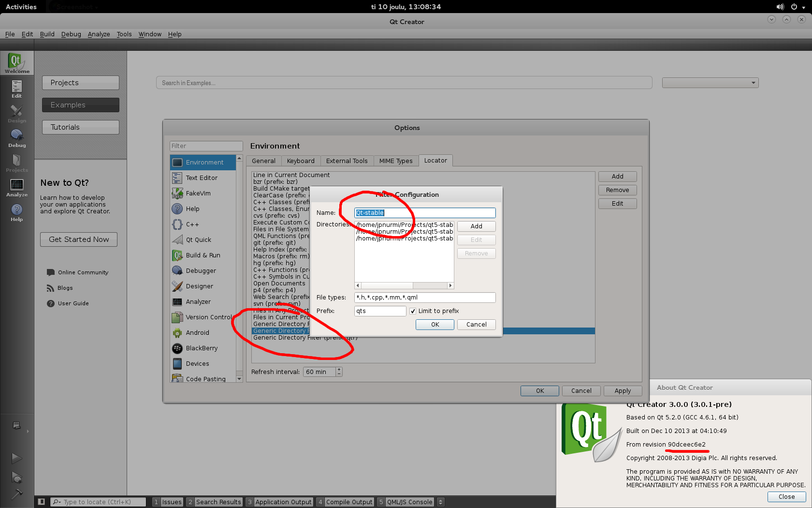The height and width of the screenshot is (508, 812).
Task: Open system volume indicator
Action: tap(780, 7)
